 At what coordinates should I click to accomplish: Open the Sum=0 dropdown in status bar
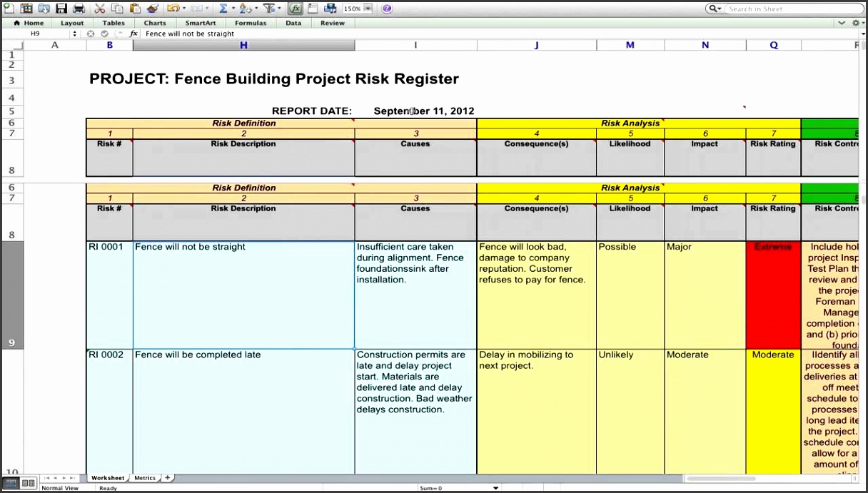pyautogui.click(x=495, y=488)
